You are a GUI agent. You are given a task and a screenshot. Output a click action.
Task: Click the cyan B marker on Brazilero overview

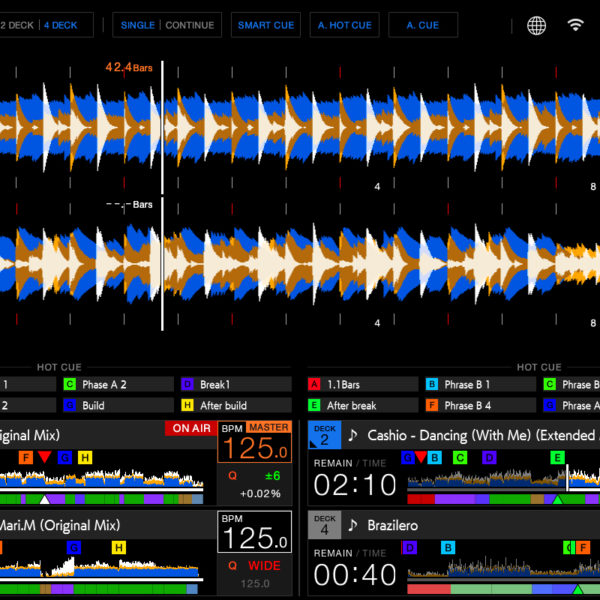click(x=448, y=548)
